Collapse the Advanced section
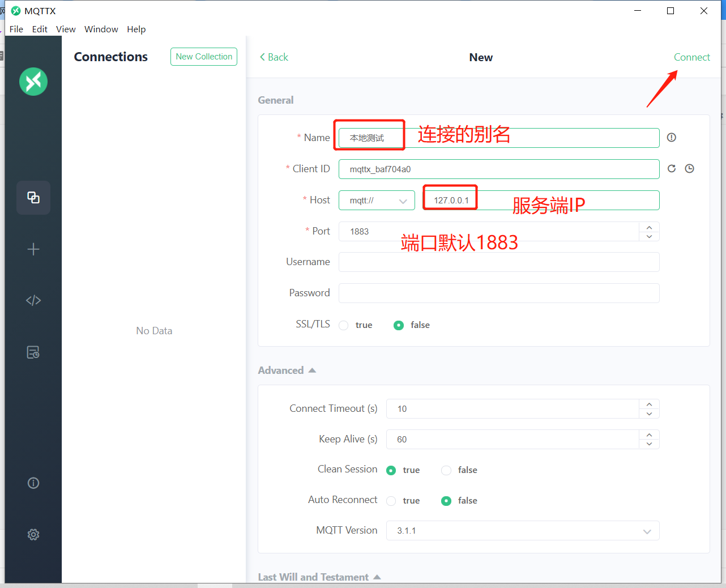Screen dimensions: 726x588 287,370
